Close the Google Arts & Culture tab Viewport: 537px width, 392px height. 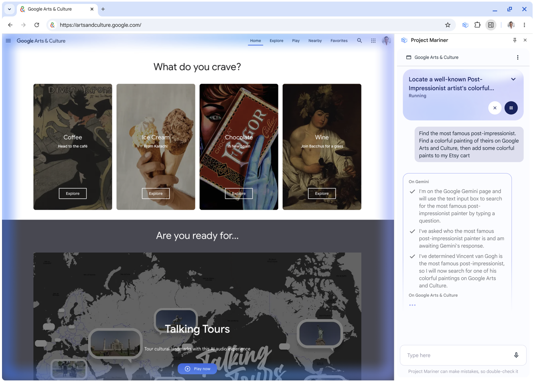pos(92,9)
